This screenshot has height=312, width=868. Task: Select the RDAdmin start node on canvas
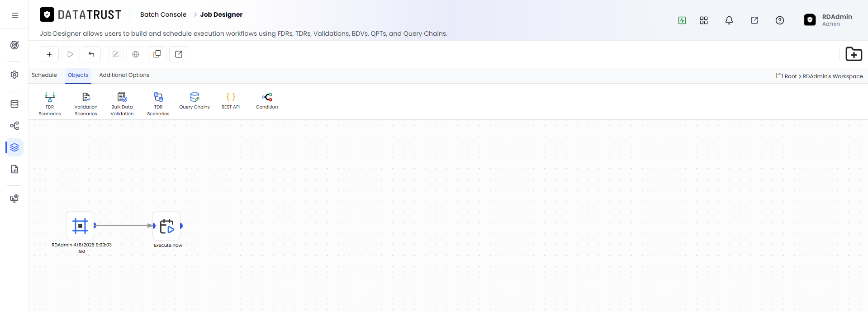[x=80, y=225]
